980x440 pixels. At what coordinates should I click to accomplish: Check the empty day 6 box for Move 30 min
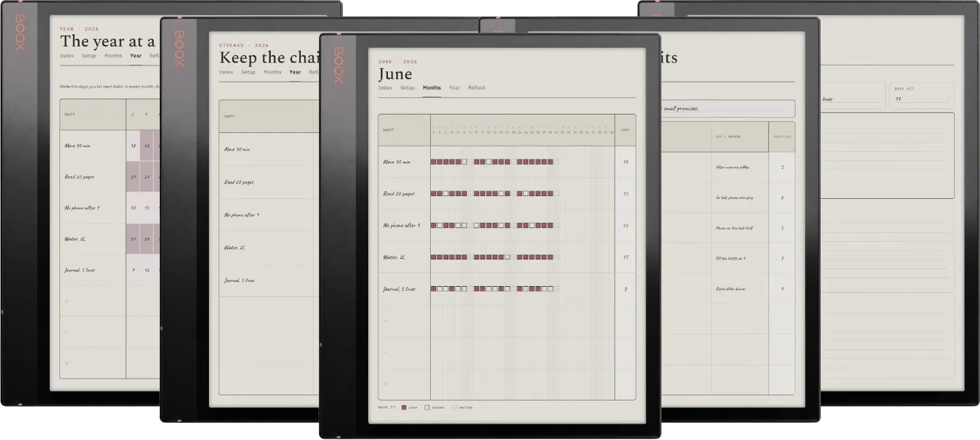pyautogui.click(x=465, y=162)
